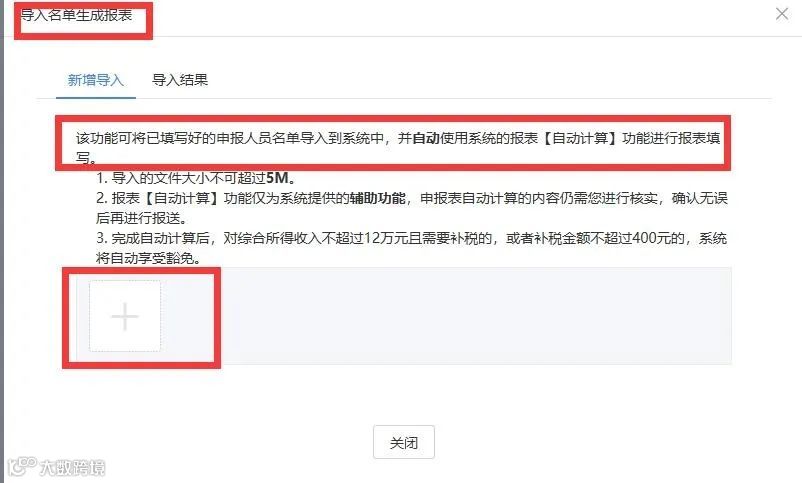
Task: Click the 申报人员名单 phrase in the description
Action: click(x=257, y=138)
